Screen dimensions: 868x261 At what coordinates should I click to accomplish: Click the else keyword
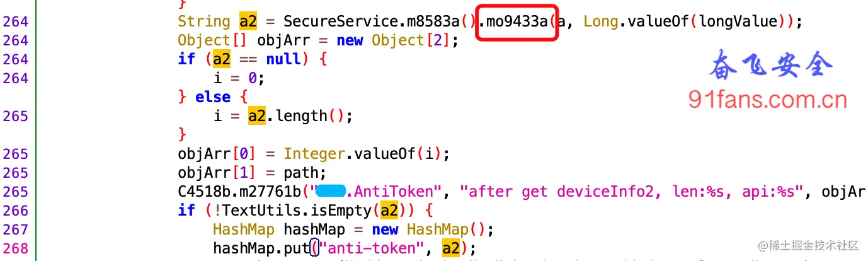click(213, 97)
